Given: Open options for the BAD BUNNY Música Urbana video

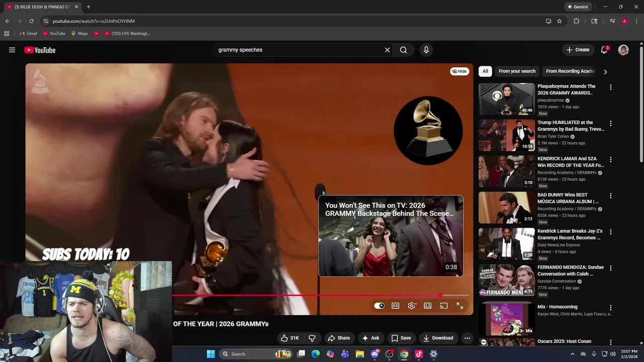Looking at the screenshot, I should (611, 196).
